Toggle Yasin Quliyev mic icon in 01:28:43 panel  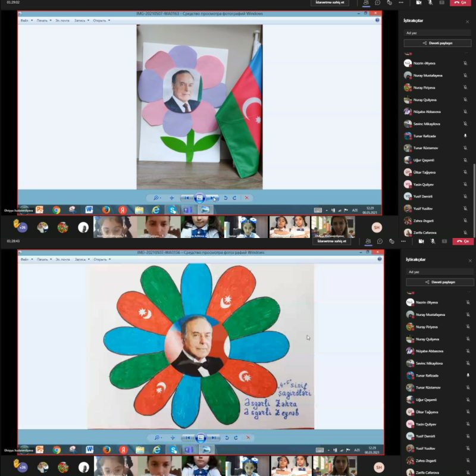coord(468,424)
